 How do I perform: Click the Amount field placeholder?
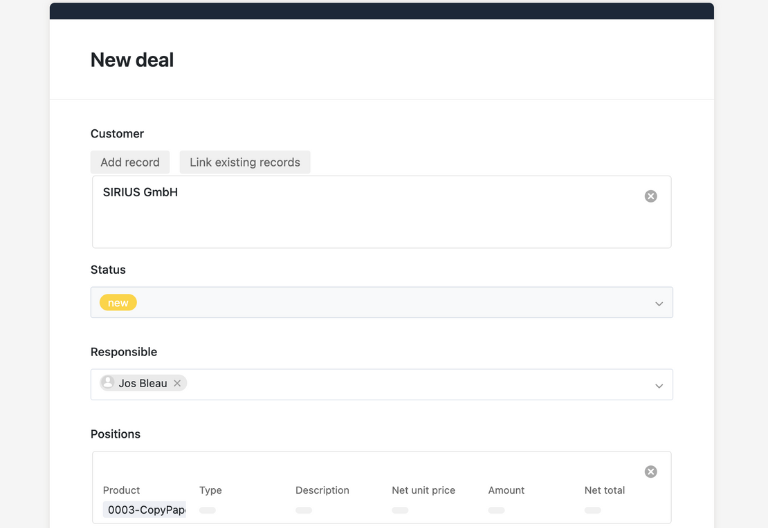[496, 510]
